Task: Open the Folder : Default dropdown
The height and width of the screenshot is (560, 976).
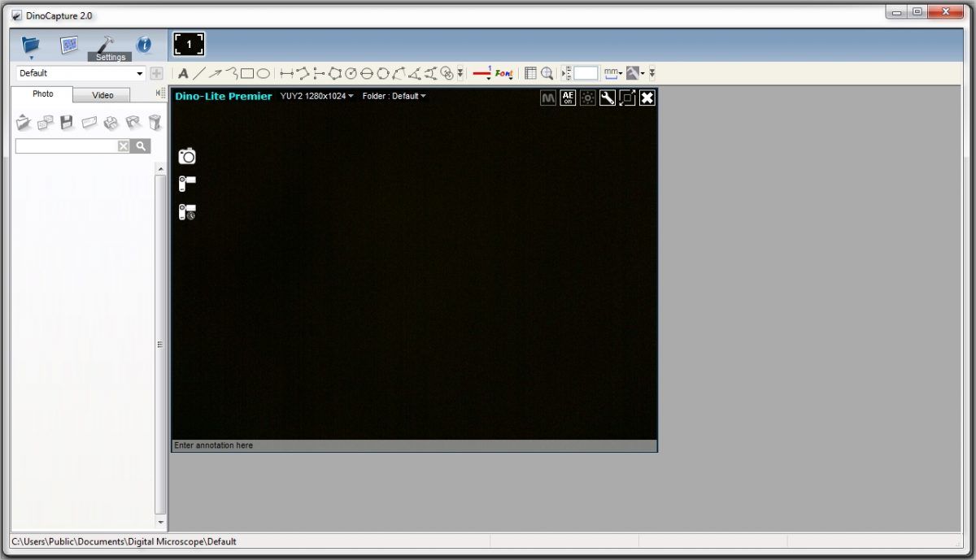Action: point(394,96)
